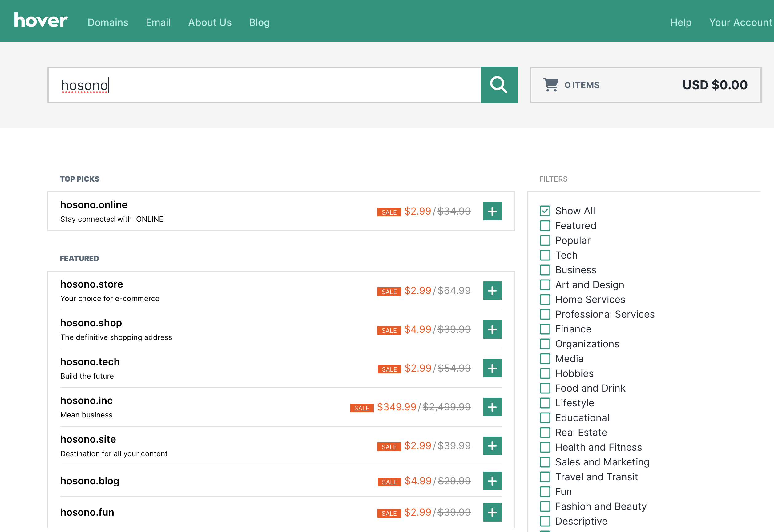Go to About Us page
Viewport: 774px width, 532px height.
point(210,22)
